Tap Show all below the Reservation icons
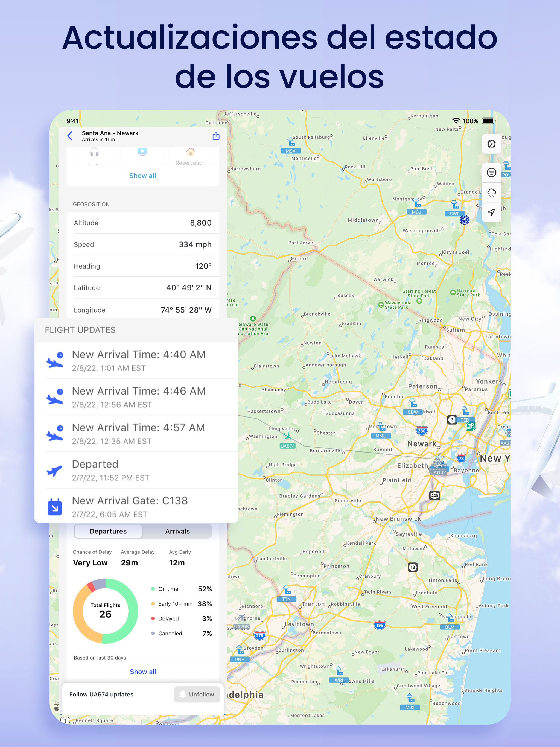The height and width of the screenshot is (747, 560). point(142,176)
